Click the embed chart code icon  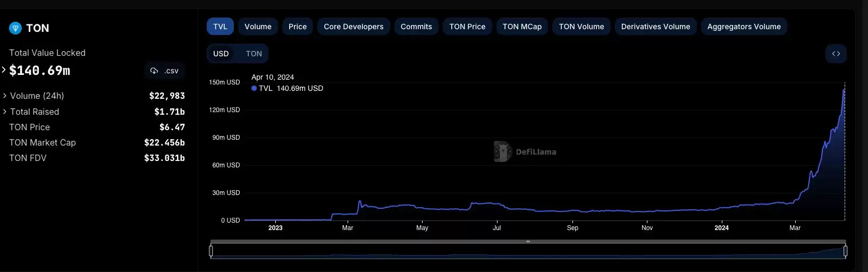(836, 54)
